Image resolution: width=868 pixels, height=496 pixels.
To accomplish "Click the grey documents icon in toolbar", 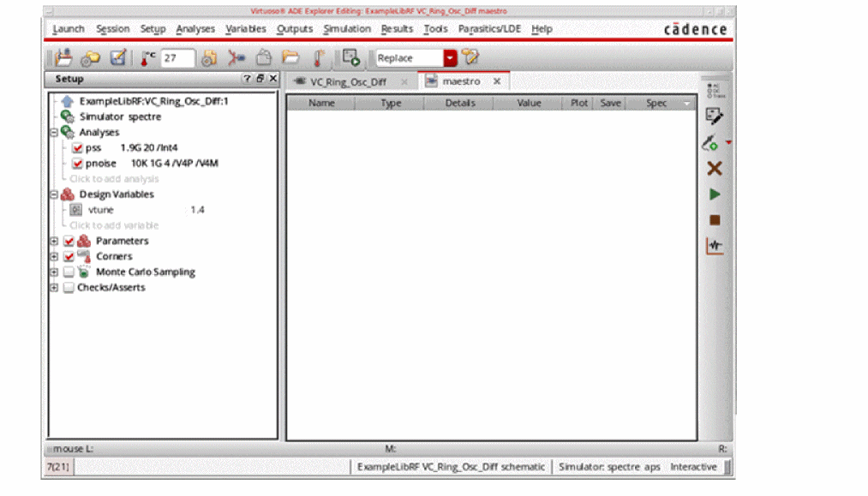I will (x=264, y=57).
